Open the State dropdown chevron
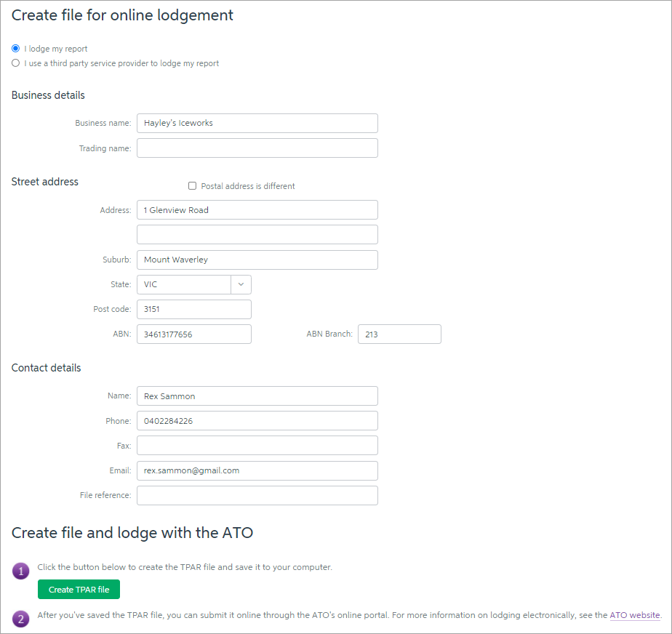This screenshot has width=672, height=634. (241, 284)
